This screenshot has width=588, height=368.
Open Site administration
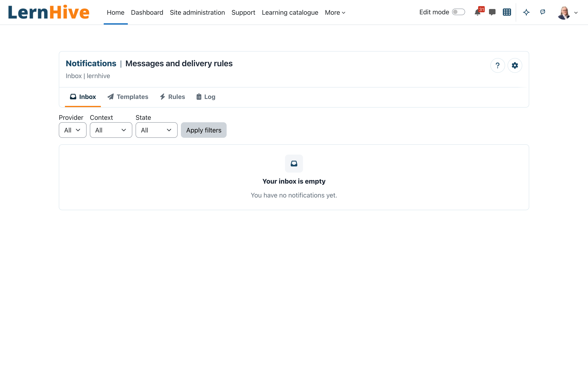(x=197, y=12)
